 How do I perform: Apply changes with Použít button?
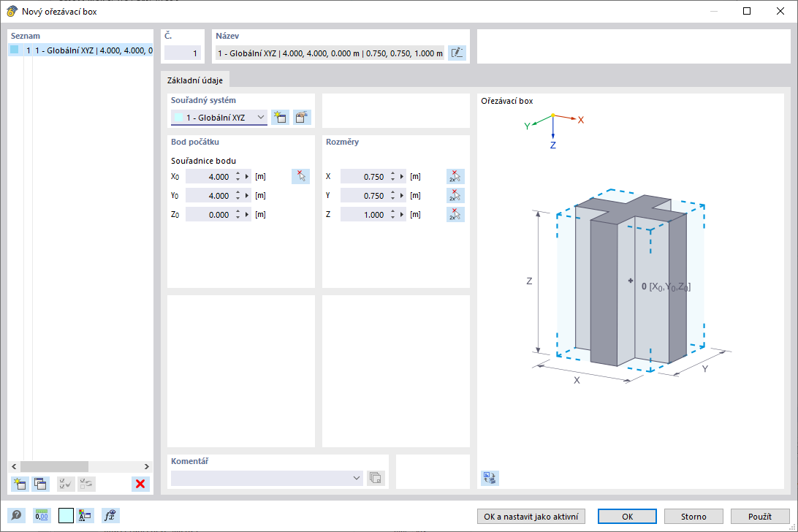coord(760,516)
